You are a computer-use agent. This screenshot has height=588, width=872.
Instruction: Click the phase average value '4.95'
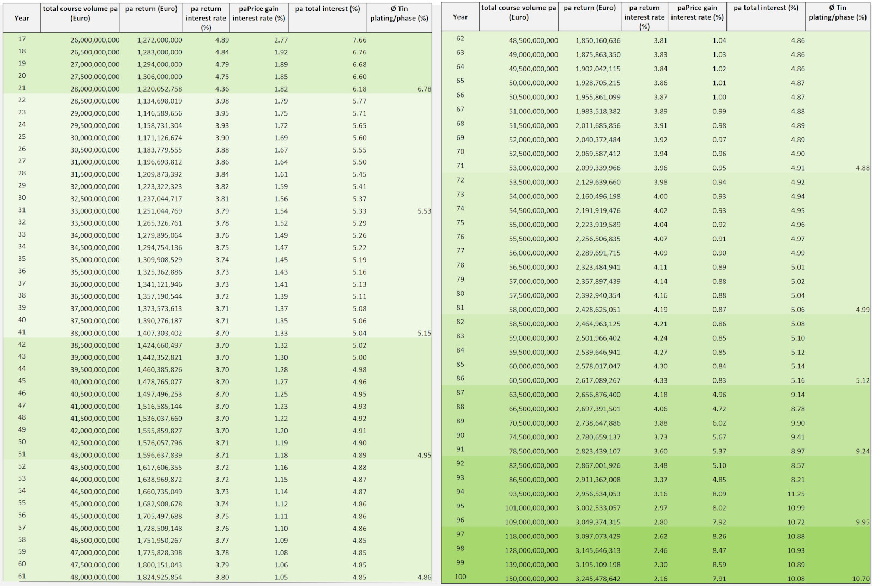(424, 455)
